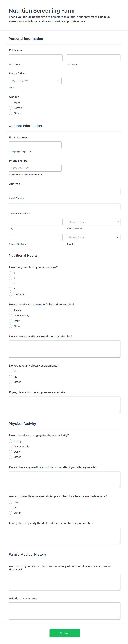Viewport: 128px width, 644px height.
Task: Select Female for Gender
Action: pos(10,108)
